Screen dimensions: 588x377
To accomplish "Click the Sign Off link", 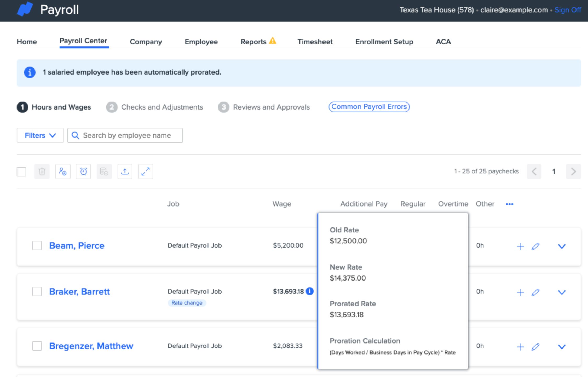I will pyautogui.click(x=568, y=10).
